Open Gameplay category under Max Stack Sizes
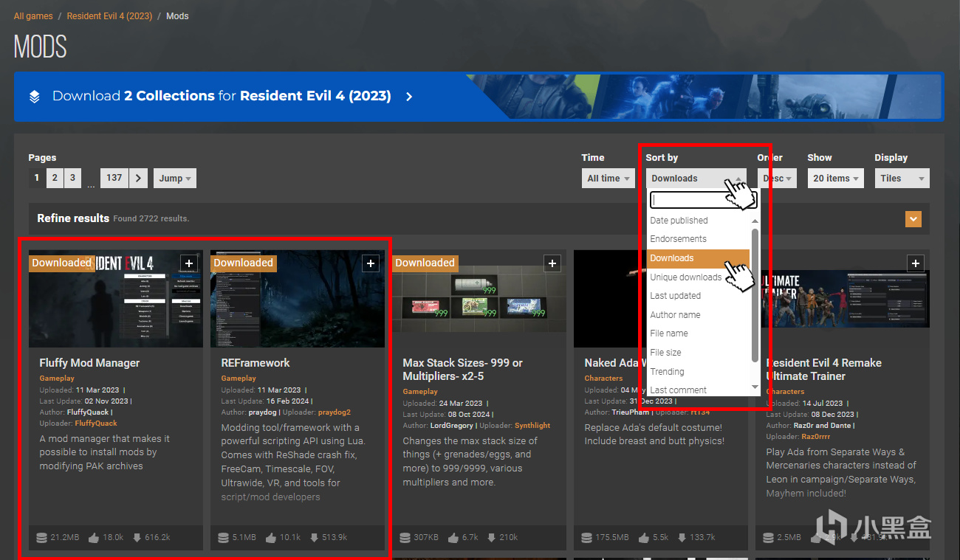The width and height of the screenshot is (960, 560). click(x=420, y=392)
